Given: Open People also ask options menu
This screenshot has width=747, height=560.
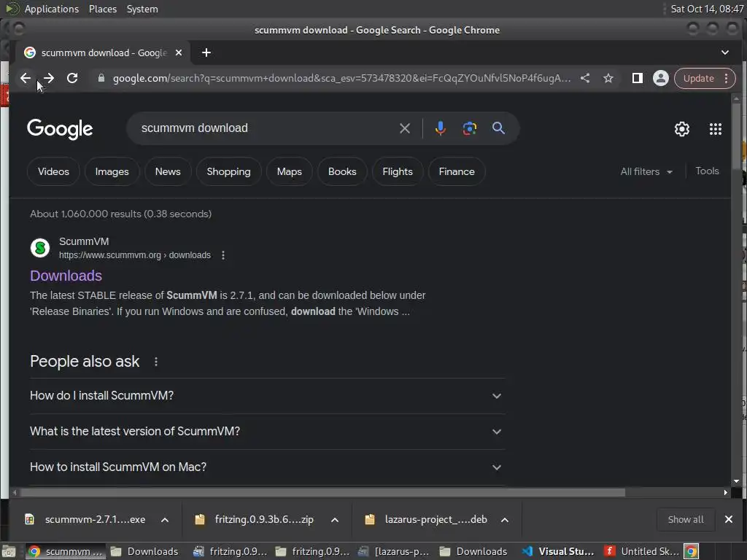Looking at the screenshot, I should coord(156,362).
